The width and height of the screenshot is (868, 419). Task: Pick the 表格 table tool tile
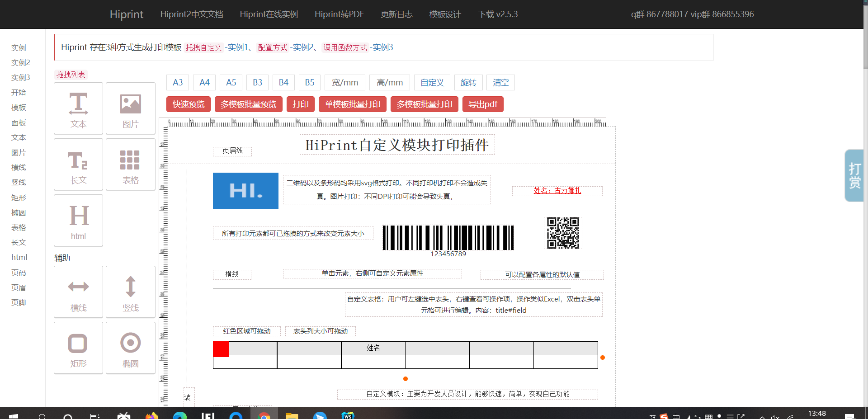(131, 165)
